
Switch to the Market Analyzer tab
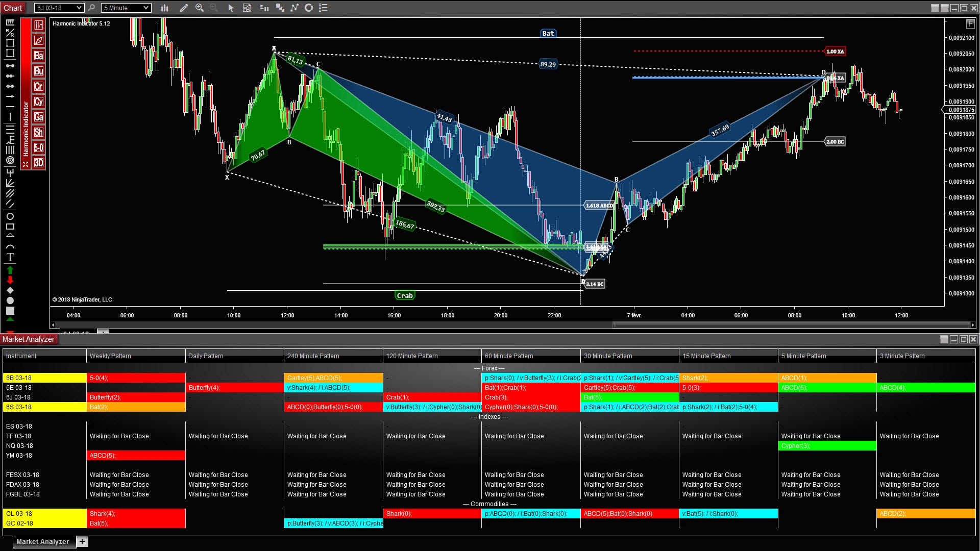pyautogui.click(x=43, y=541)
